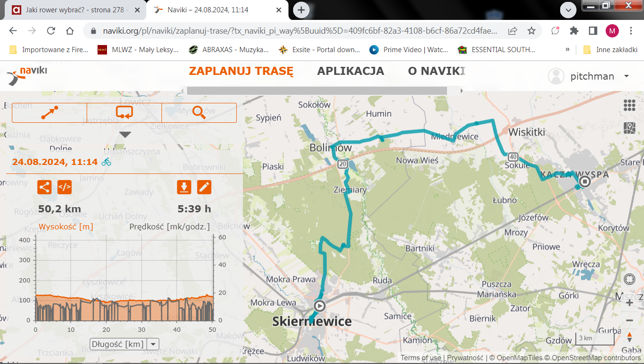This screenshot has height=364, width=644.
Task: Open the ZAPLANUJ TRASĘ menu
Action: (241, 71)
